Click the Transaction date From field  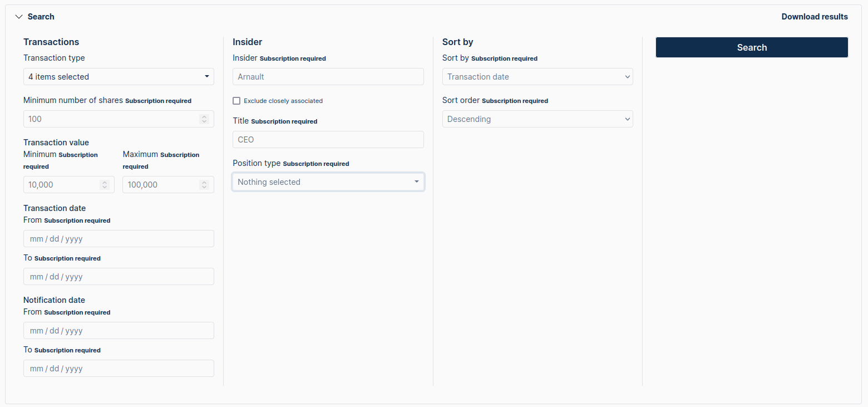119,239
